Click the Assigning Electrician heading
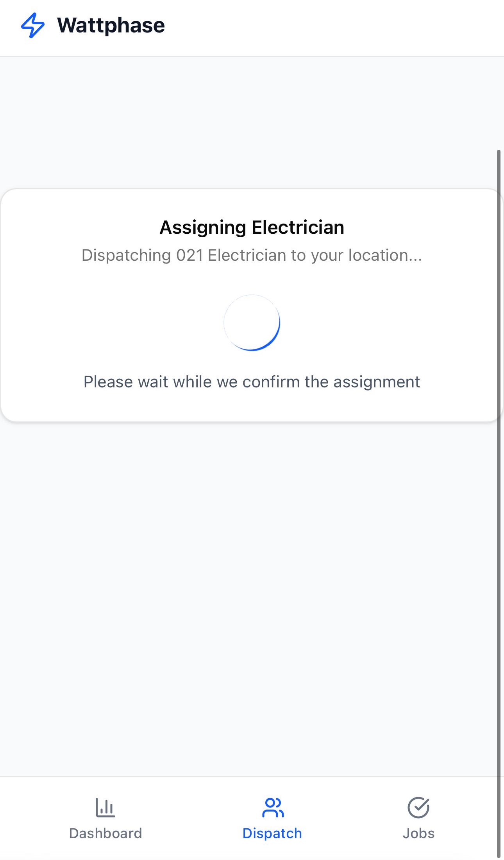The width and height of the screenshot is (504, 860). pyautogui.click(x=252, y=228)
